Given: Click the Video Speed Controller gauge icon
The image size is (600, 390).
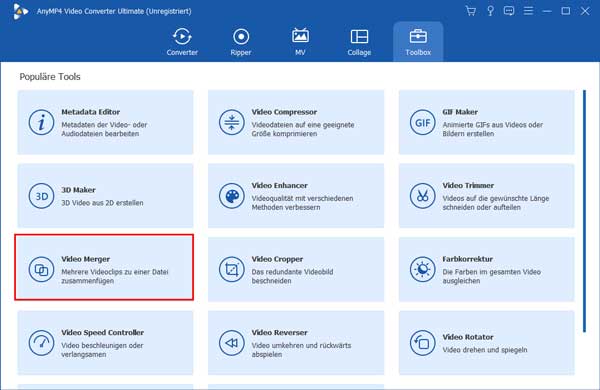Looking at the screenshot, I should 41,343.
